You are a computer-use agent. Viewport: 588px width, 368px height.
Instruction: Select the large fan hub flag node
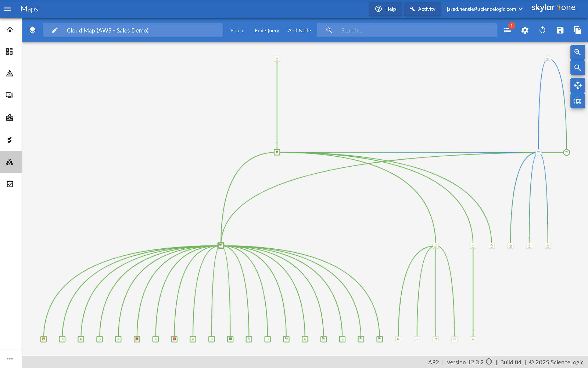pyautogui.click(x=221, y=245)
